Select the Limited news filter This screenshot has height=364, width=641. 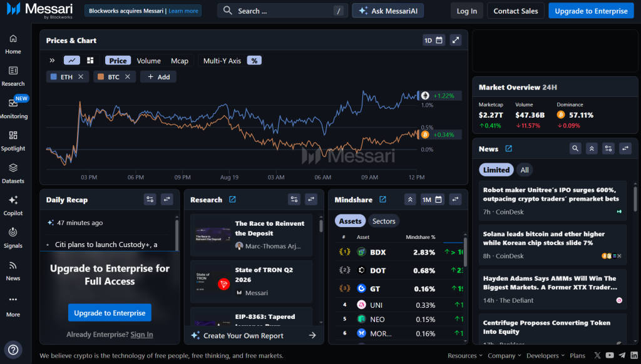pyautogui.click(x=496, y=170)
